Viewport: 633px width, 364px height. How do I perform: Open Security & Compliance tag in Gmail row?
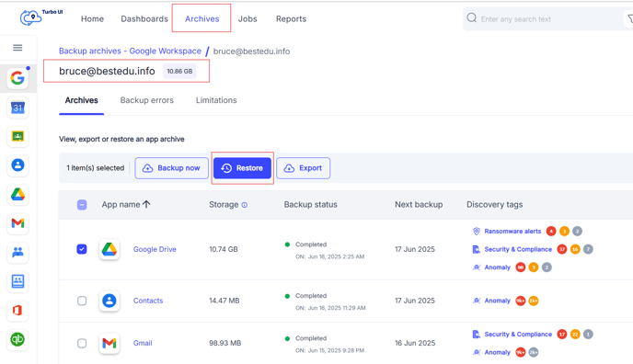(x=518, y=335)
